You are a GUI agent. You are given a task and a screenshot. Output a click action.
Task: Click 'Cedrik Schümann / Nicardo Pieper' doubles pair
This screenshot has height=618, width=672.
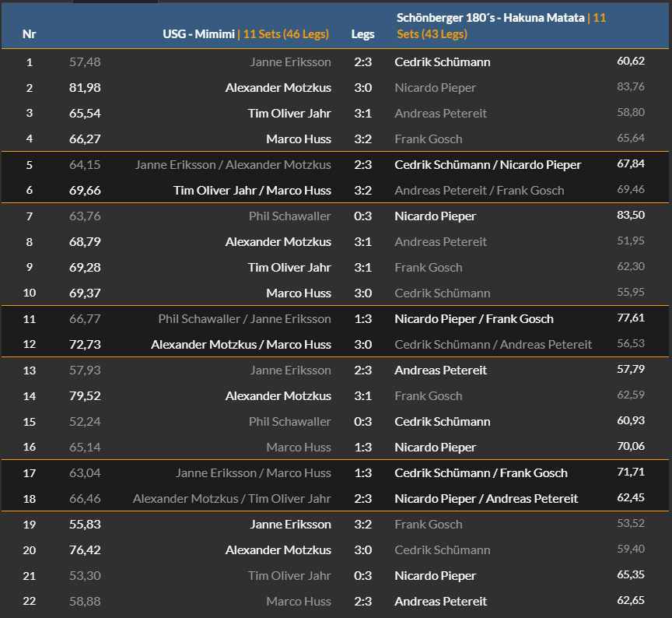[488, 165]
